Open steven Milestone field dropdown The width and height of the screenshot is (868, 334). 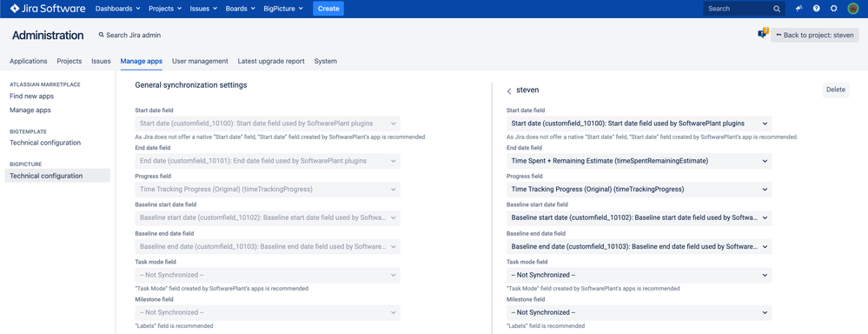click(x=639, y=312)
